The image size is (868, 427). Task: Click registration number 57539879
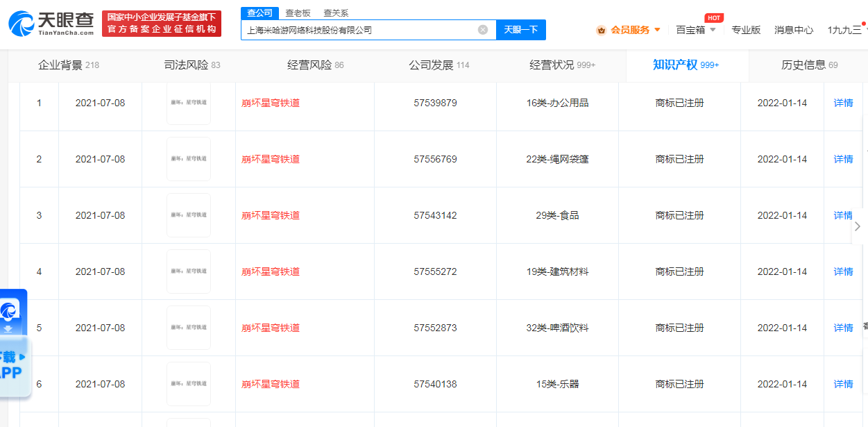point(436,103)
